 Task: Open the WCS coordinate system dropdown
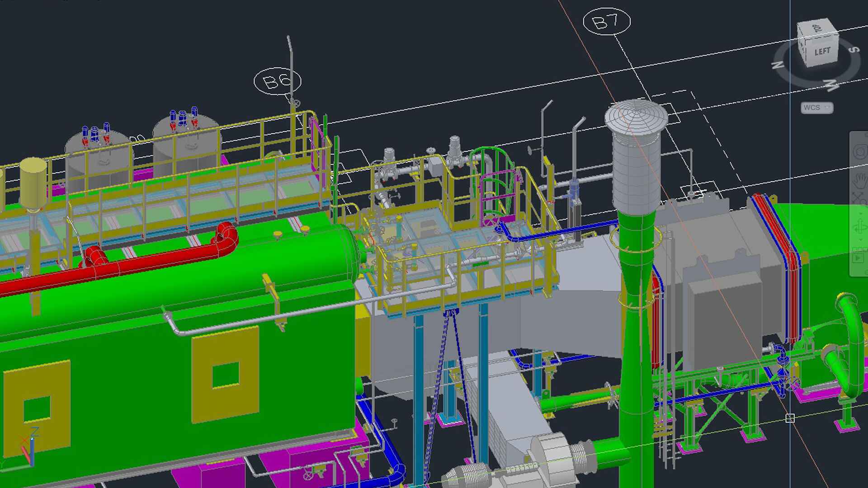click(816, 108)
